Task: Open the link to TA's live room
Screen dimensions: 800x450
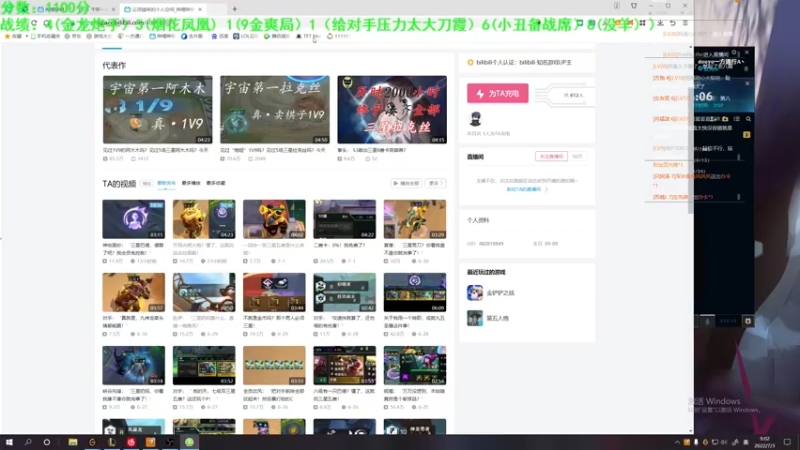Action: pos(527,189)
